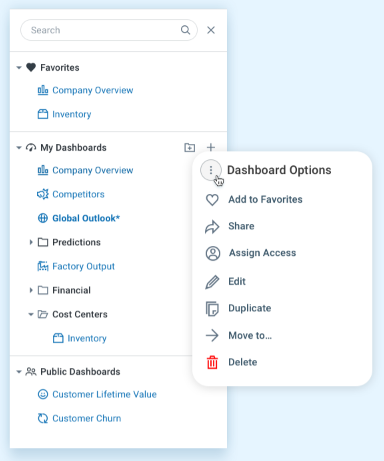Click the three-dot Dashboard Options button

pyautogui.click(x=211, y=170)
